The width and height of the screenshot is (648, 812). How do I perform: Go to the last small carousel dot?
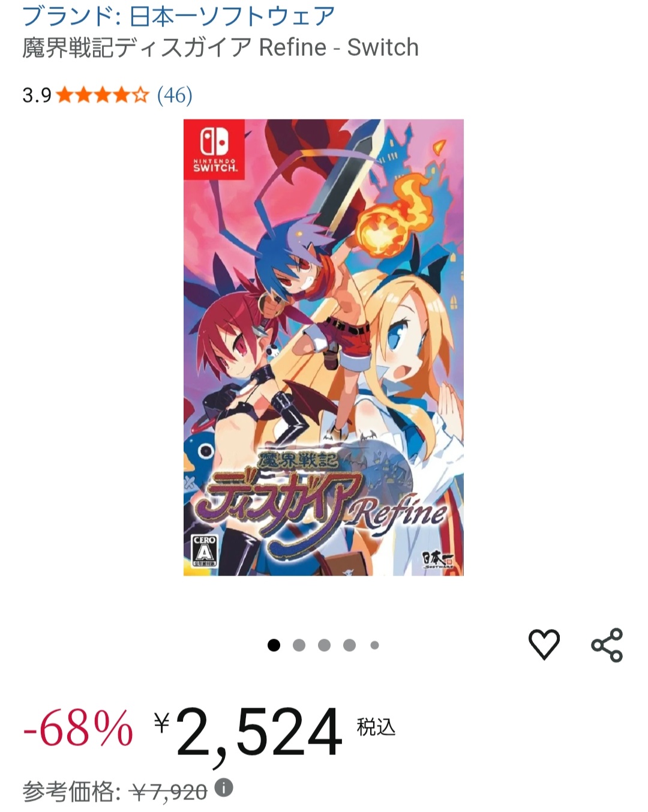click(x=374, y=645)
